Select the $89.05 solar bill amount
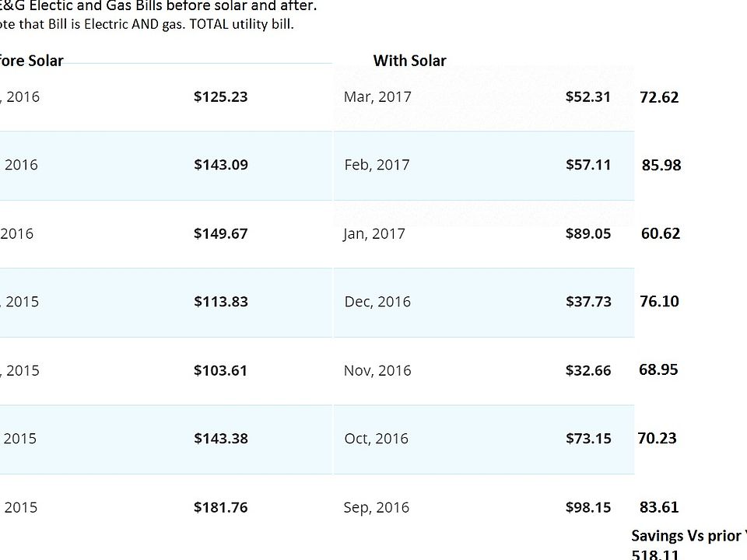 (588, 233)
